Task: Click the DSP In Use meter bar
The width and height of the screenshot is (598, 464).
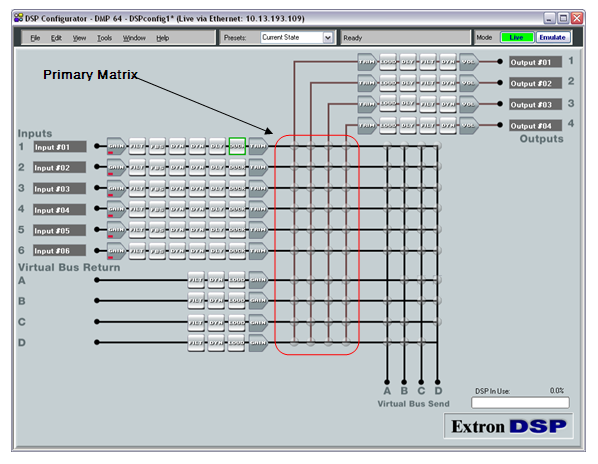Action: coord(520,403)
